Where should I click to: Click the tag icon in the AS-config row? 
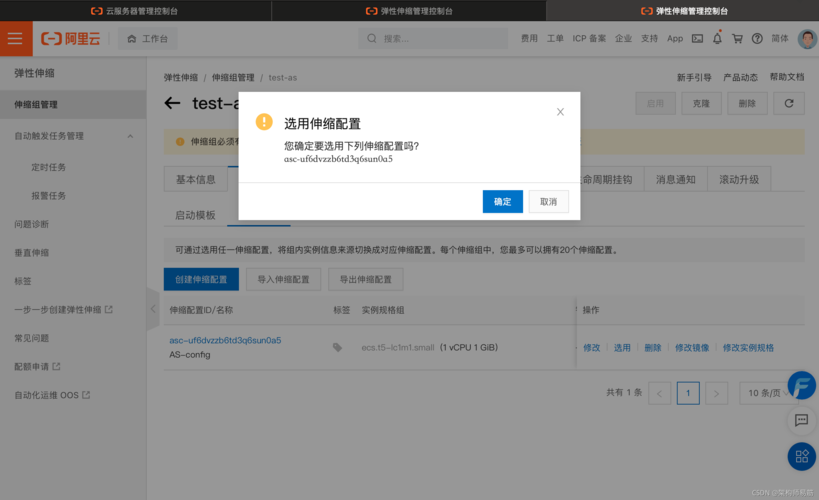coord(337,347)
